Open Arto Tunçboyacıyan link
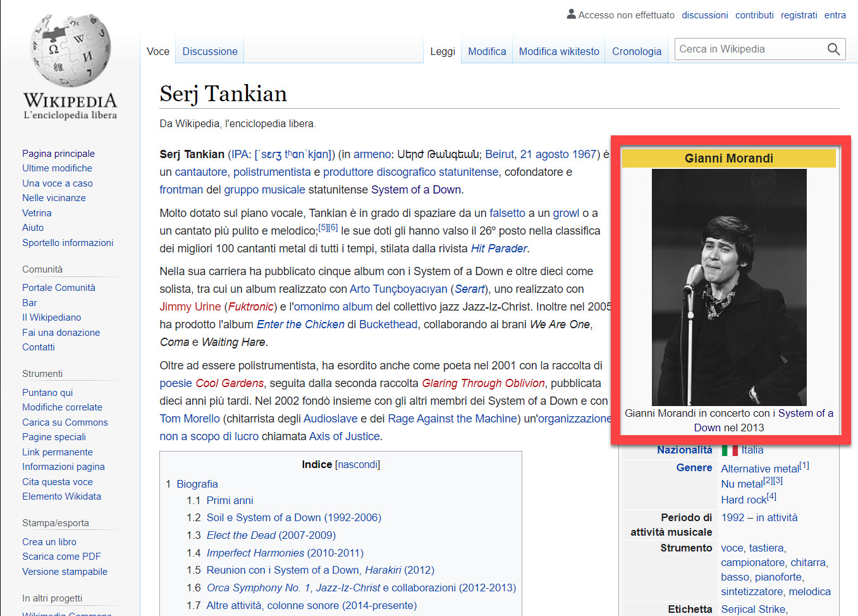Viewport: 858px width, 616px height. [x=398, y=289]
